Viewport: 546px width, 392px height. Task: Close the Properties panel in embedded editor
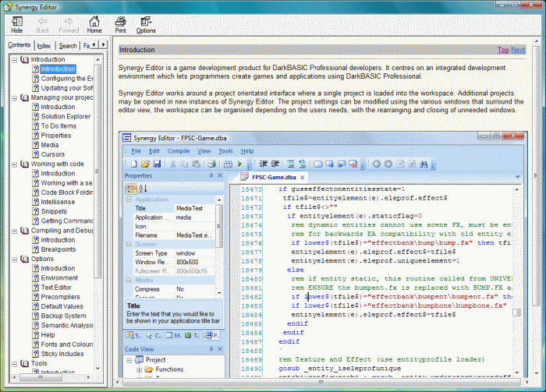220,175
